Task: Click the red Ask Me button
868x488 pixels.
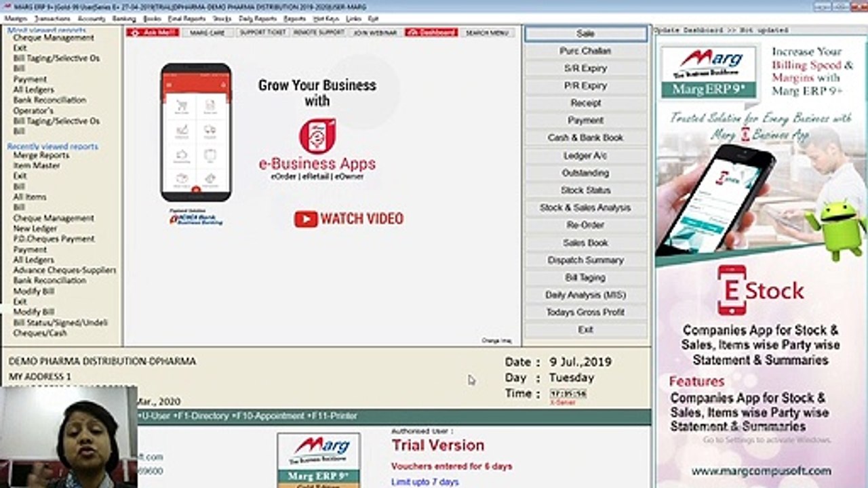Action: tap(153, 33)
